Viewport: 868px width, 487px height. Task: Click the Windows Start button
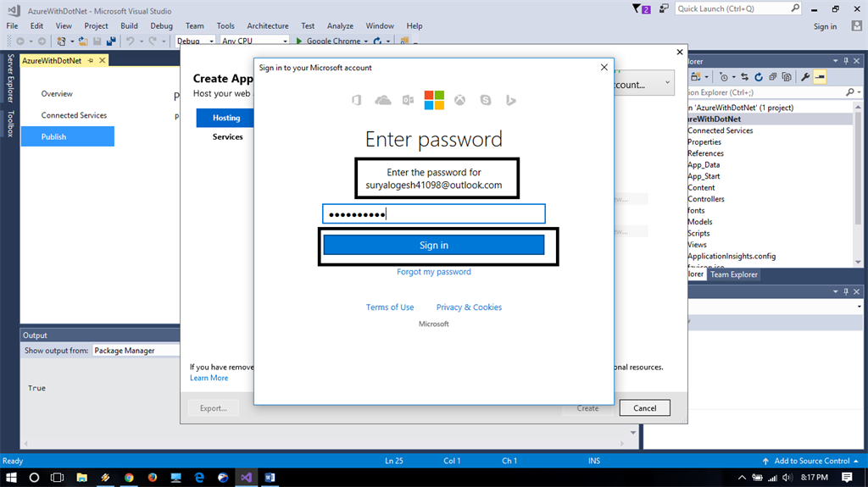pyautogui.click(x=11, y=477)
